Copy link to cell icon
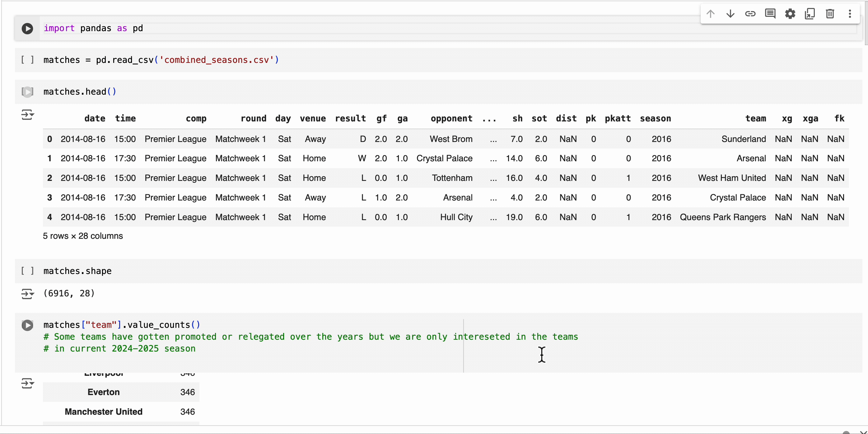This screenshot has height=434, width=868. (750, 14)
